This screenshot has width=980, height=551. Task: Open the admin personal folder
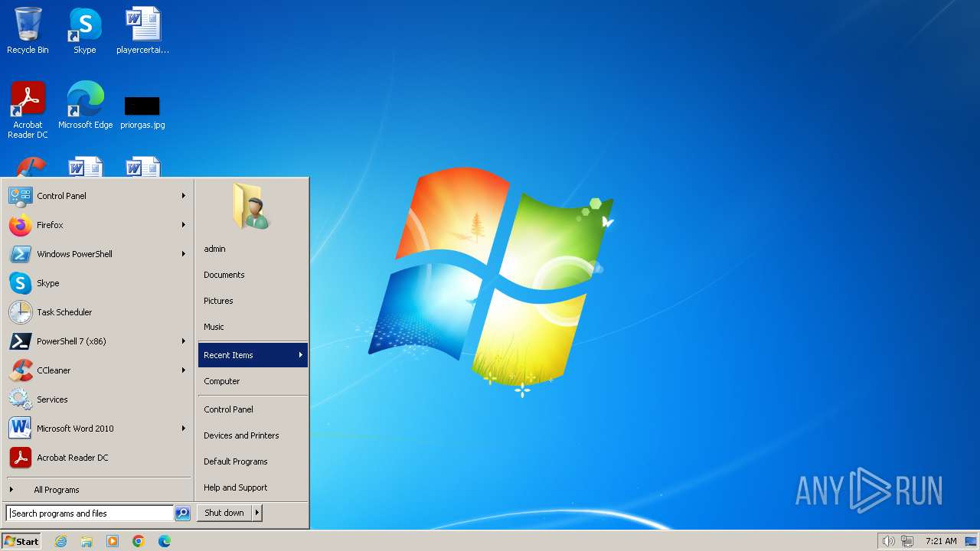point(253,249)
